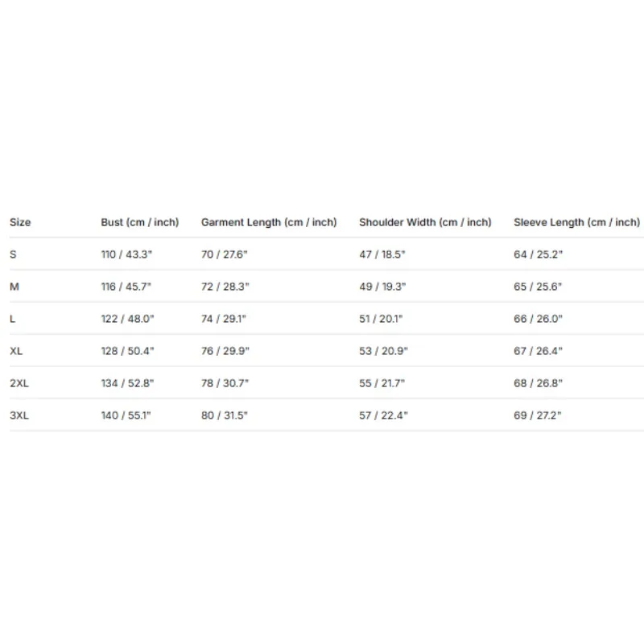Viewport: 644px width, 644px height.
Task: Click sleeve length 64 / 25.2"
Action: click(x=538, y=254)
